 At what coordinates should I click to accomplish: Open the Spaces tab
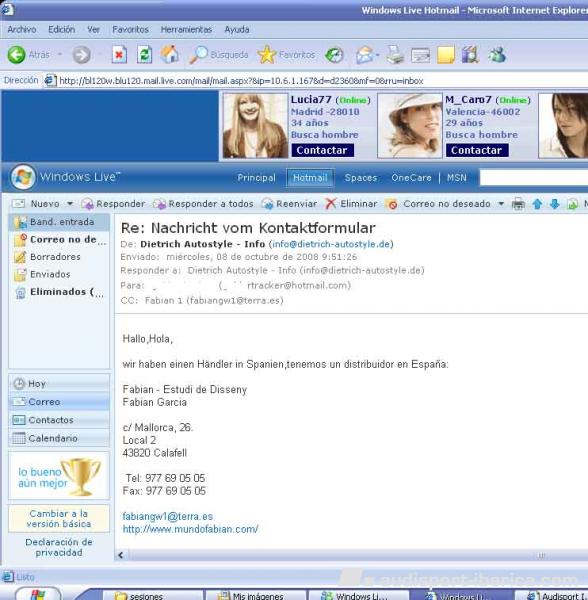click(361, 178)
